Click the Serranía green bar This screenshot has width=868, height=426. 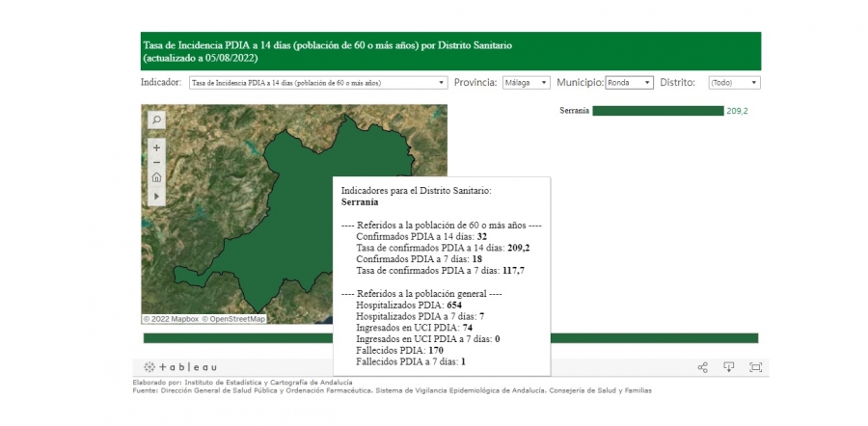tap(657, 111)
